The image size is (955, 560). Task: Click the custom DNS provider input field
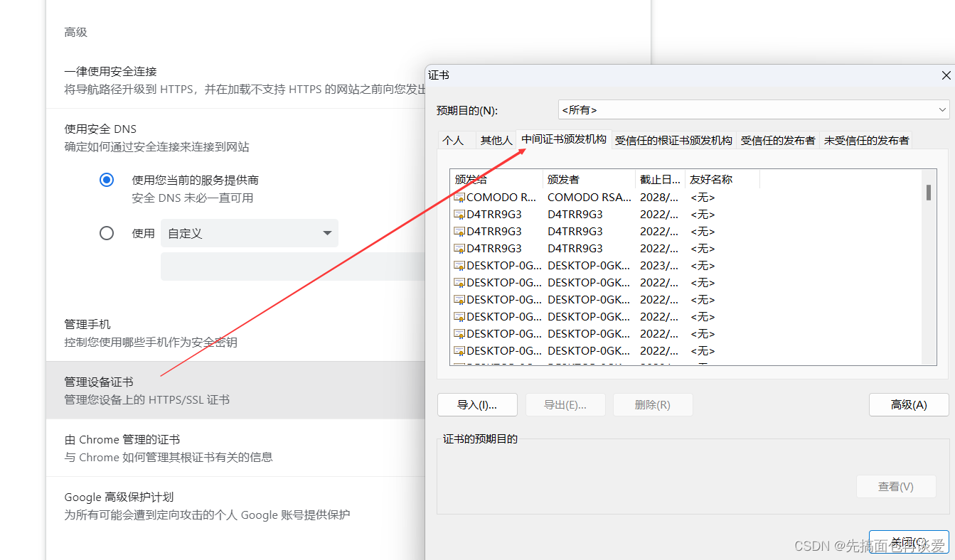(293, 266)
